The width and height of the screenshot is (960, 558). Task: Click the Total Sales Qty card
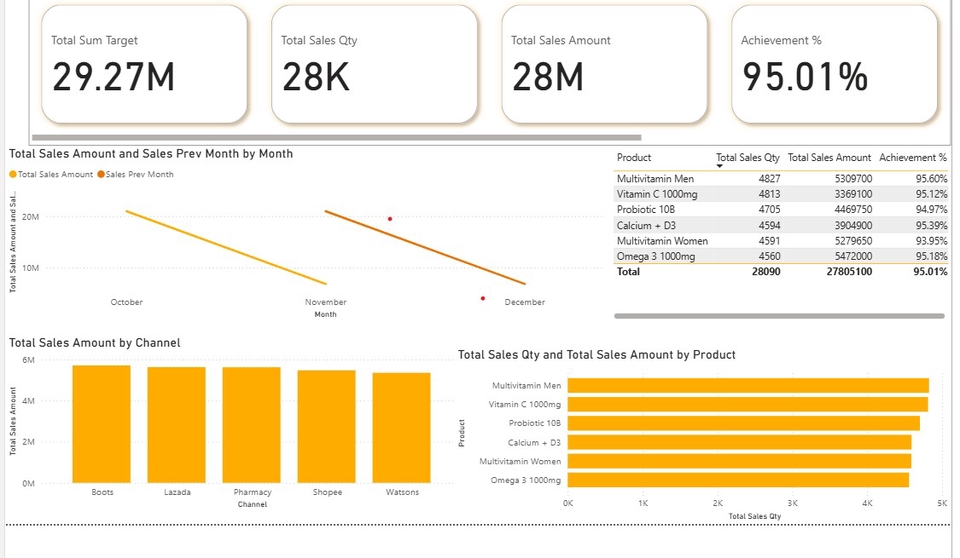pyautogui.click(x=374, y=63)
